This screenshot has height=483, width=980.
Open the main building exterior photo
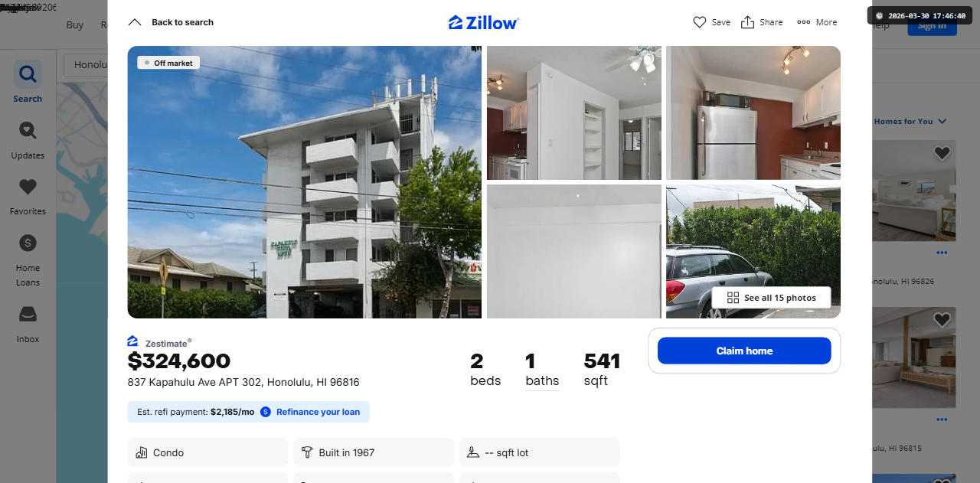tap(304, 182)
